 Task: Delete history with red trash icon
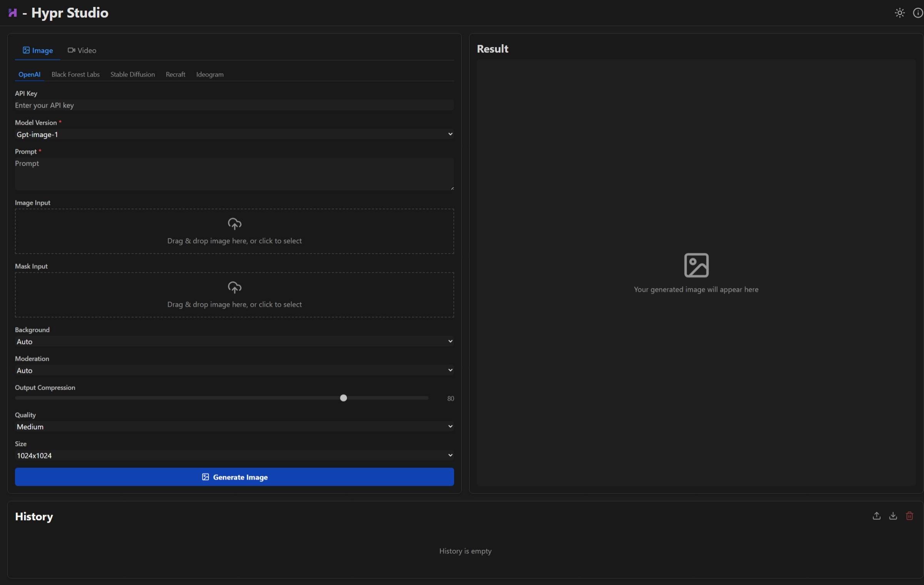[909, 516]
